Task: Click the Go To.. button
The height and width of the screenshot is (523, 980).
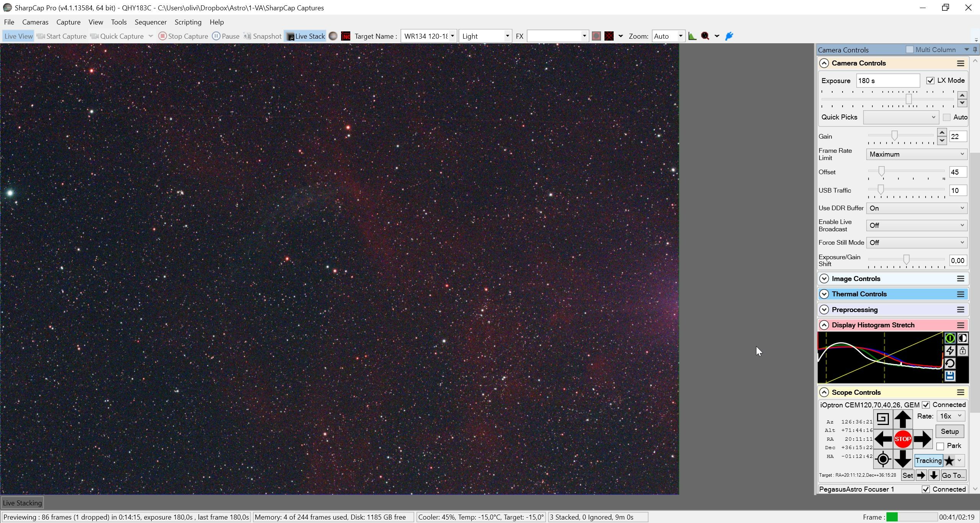Action: [953, 476]
